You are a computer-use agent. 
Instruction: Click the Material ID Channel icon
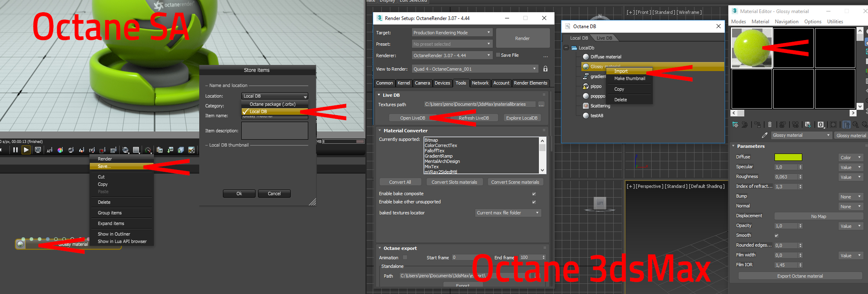coord(821,125)
